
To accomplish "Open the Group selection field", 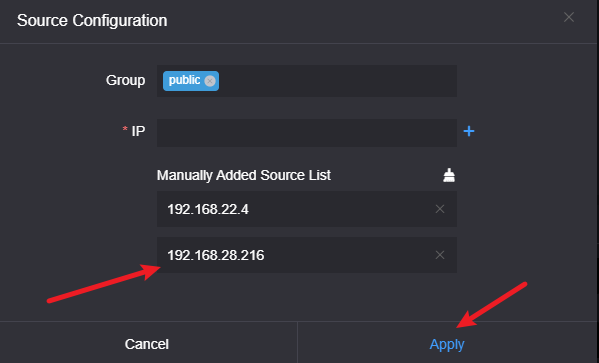I will 307,81.
